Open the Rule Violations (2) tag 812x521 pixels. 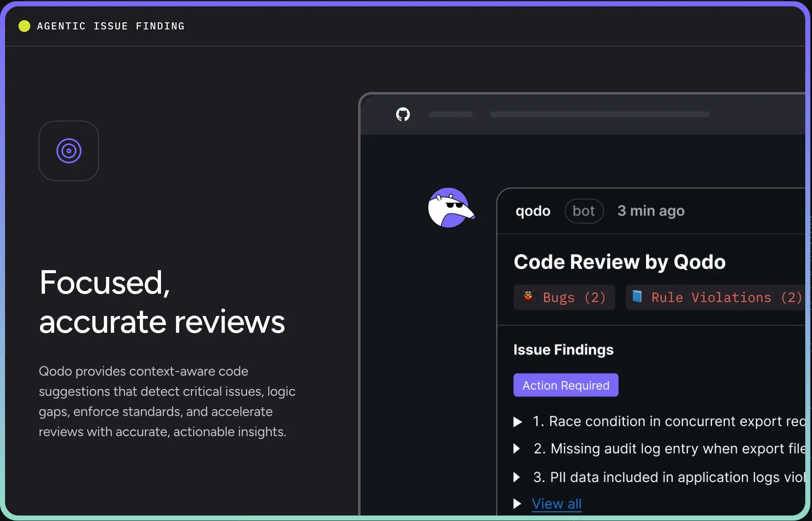coord(715,297)
